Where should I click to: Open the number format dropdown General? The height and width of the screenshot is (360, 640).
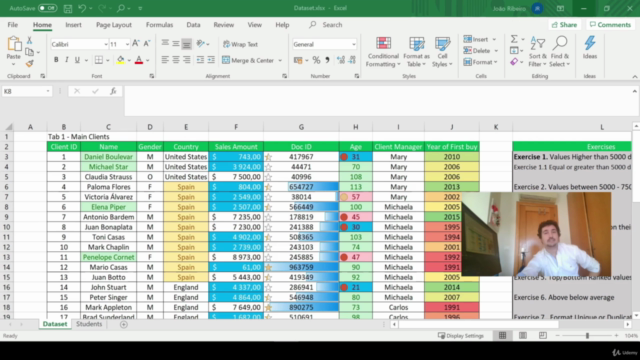tap(353, 44)
